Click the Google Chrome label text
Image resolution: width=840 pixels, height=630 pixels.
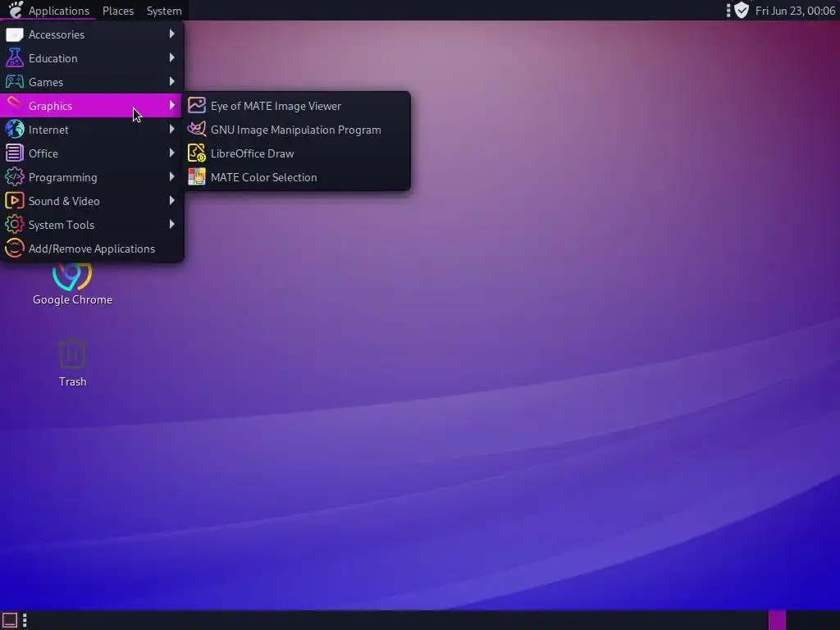tap(72, 299)
